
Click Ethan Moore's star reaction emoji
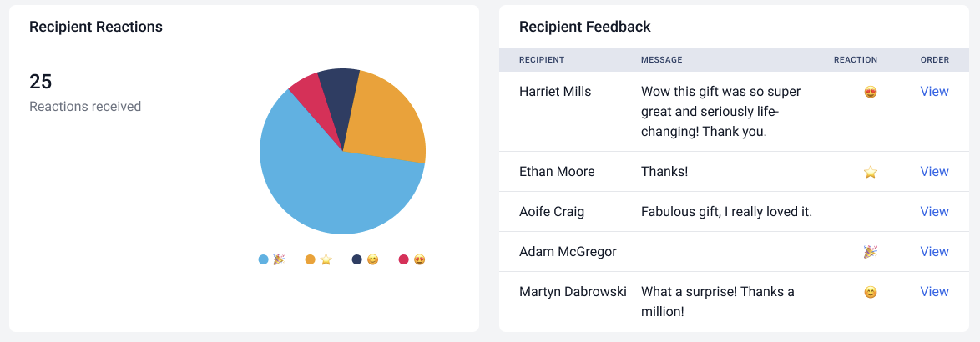[871, 172]
